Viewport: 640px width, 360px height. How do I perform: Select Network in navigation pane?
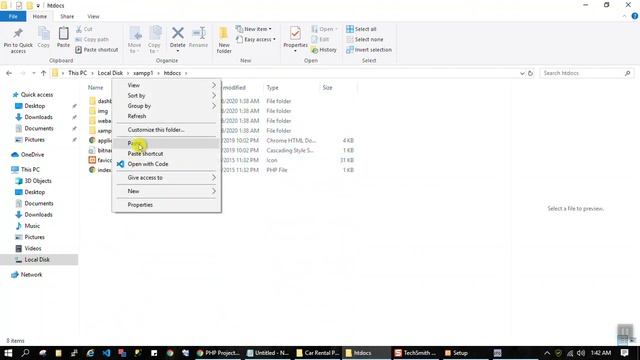(31, 275)
